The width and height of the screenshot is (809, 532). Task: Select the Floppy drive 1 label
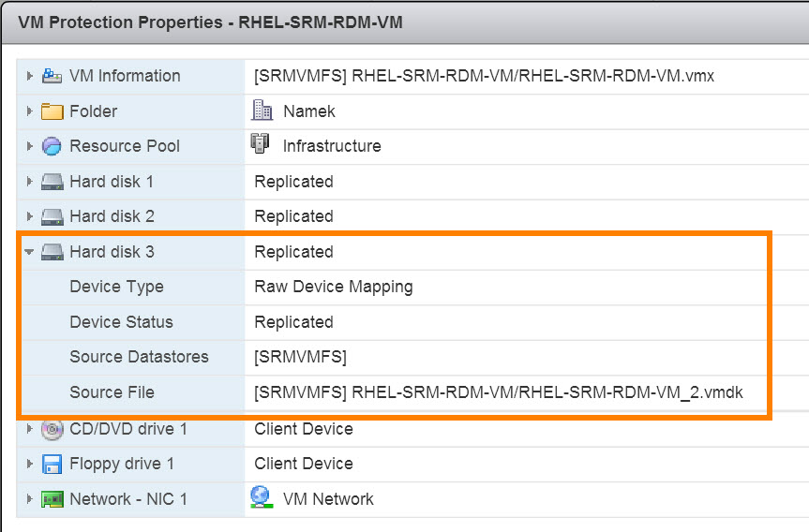[122, 464]
